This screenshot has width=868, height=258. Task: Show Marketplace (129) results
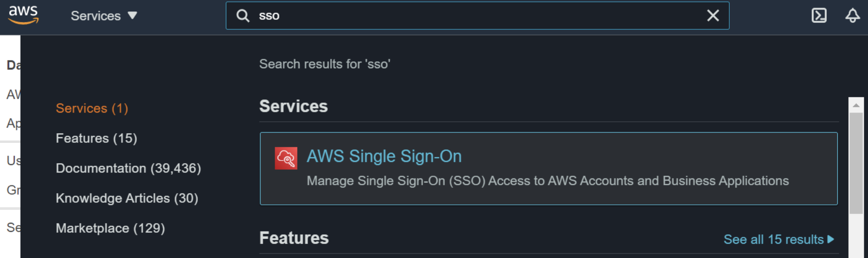coord(110,228)
